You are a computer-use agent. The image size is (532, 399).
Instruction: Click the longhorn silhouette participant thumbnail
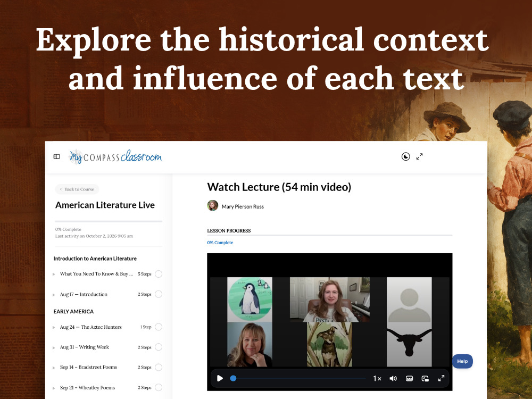(x=409, y=344)
